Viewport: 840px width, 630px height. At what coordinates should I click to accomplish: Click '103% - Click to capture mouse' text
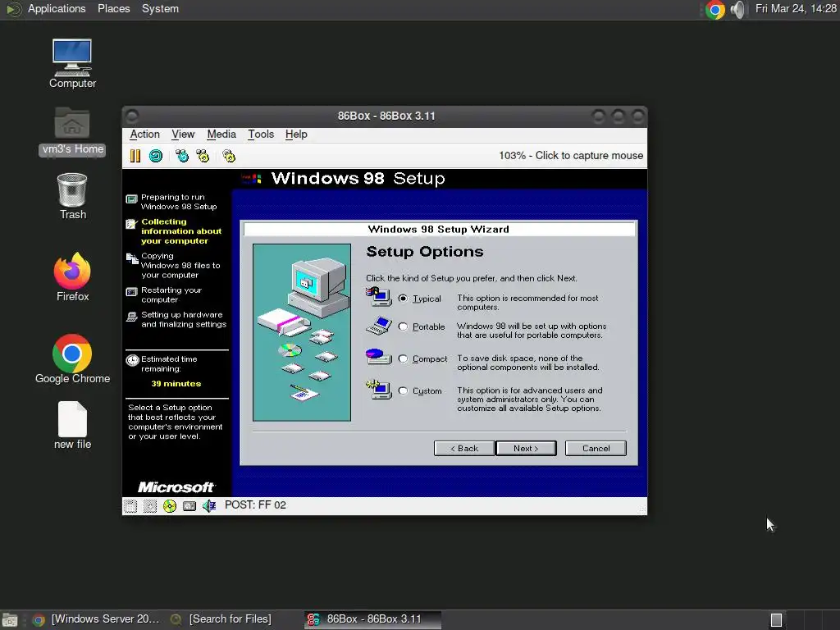(571, 156)
